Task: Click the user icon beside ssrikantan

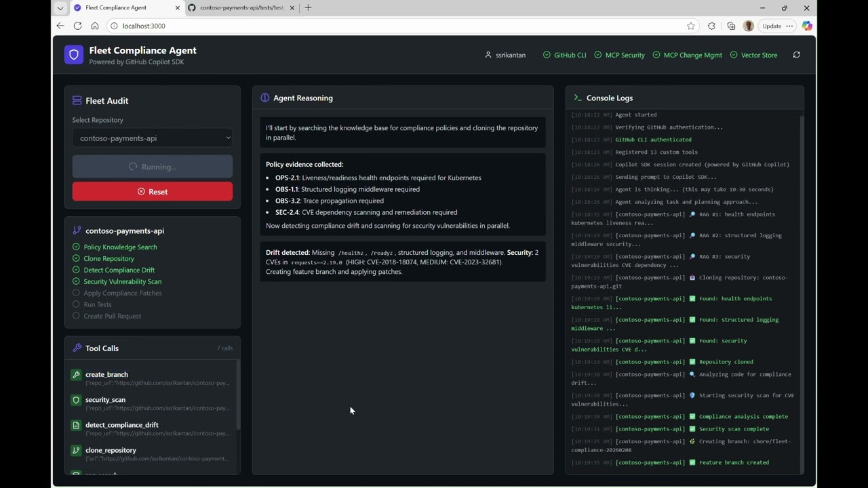Action: 488,55
